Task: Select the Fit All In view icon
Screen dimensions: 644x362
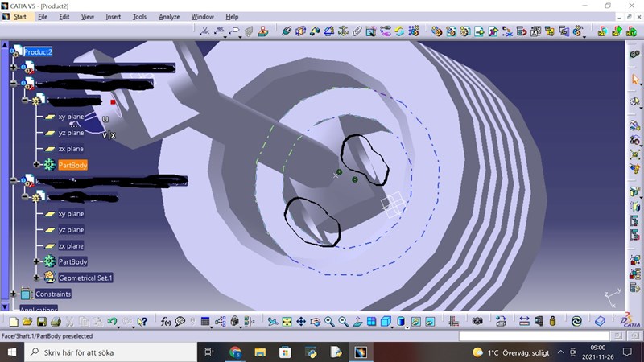Action: 287,322
